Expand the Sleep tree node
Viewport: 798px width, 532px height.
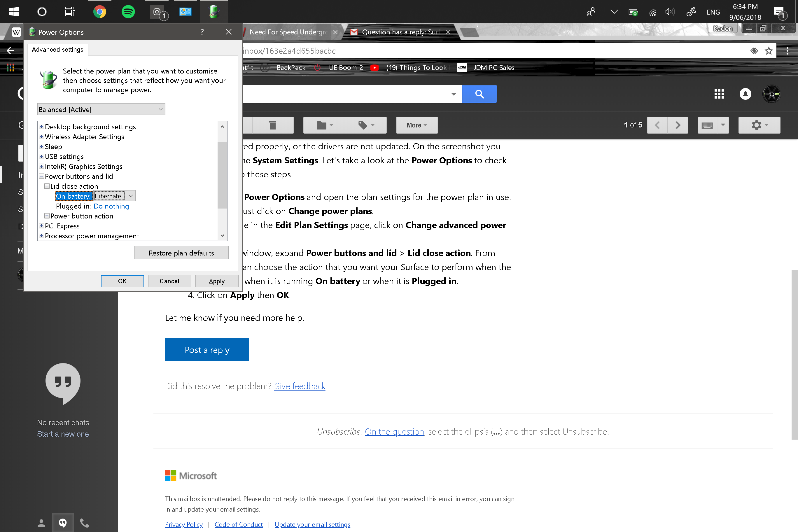pyautogui.click(x=41, y=147)
